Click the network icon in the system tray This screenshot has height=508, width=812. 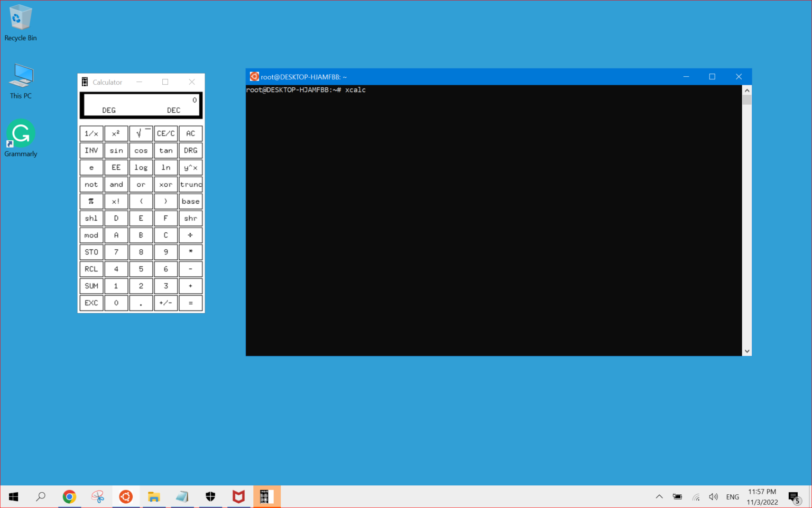(x=695, y=496)
